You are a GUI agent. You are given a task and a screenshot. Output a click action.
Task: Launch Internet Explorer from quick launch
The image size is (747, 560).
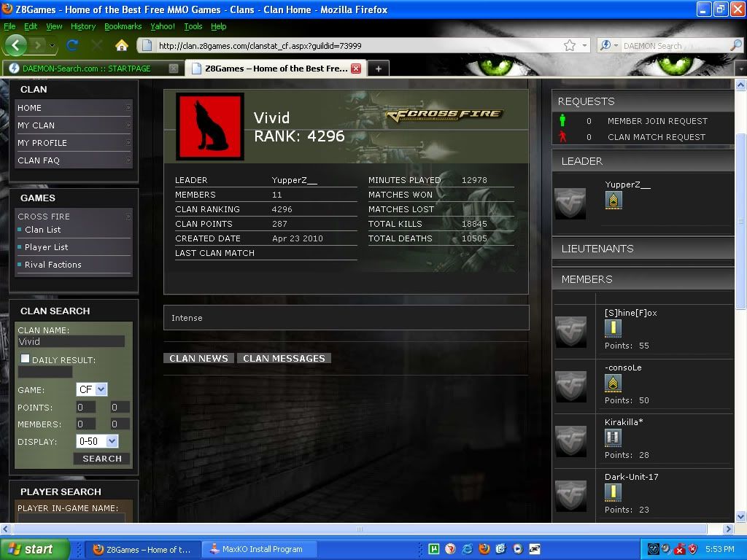click(x=468, y=549)
